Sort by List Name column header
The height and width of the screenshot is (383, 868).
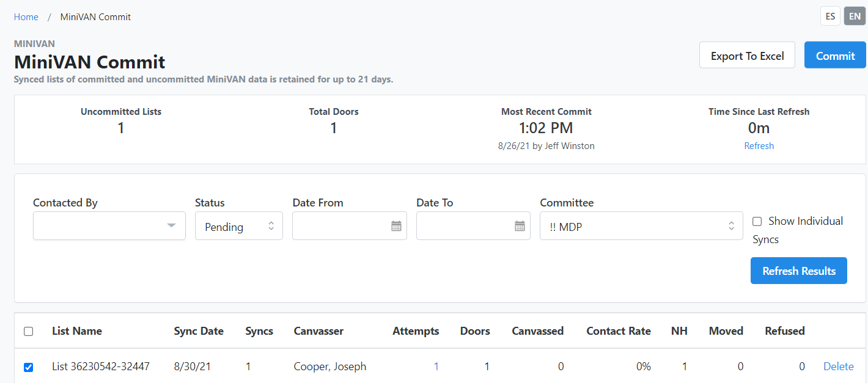click(77, 331)
